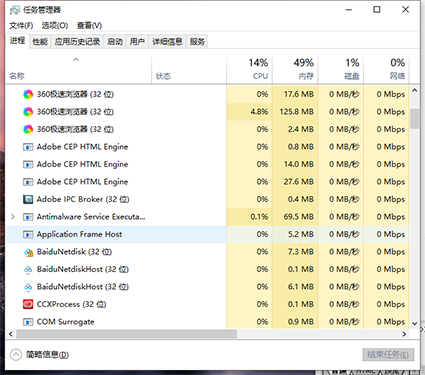Click the 4.8% CPU value cell
Viewport: 425px width, 375px height.
249,112
